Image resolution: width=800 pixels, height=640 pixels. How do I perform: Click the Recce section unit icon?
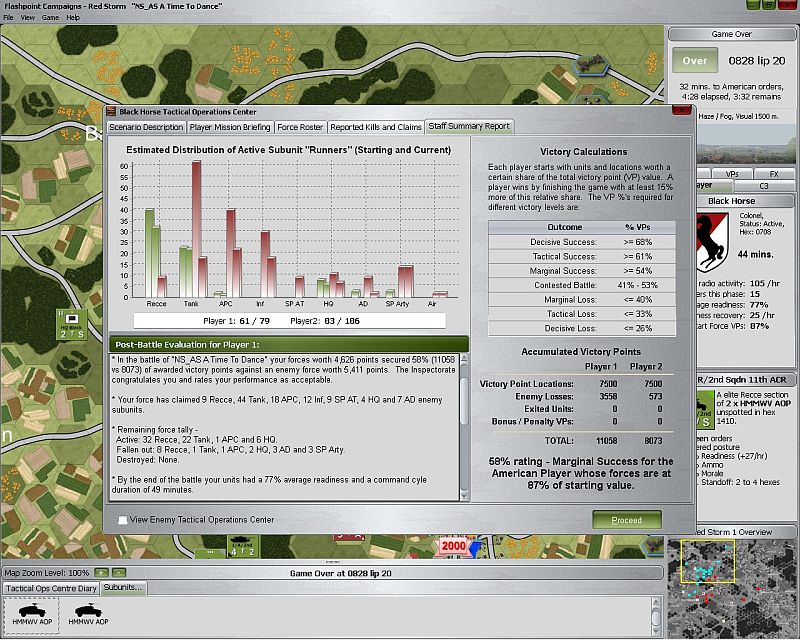click(x=705, y=410)
